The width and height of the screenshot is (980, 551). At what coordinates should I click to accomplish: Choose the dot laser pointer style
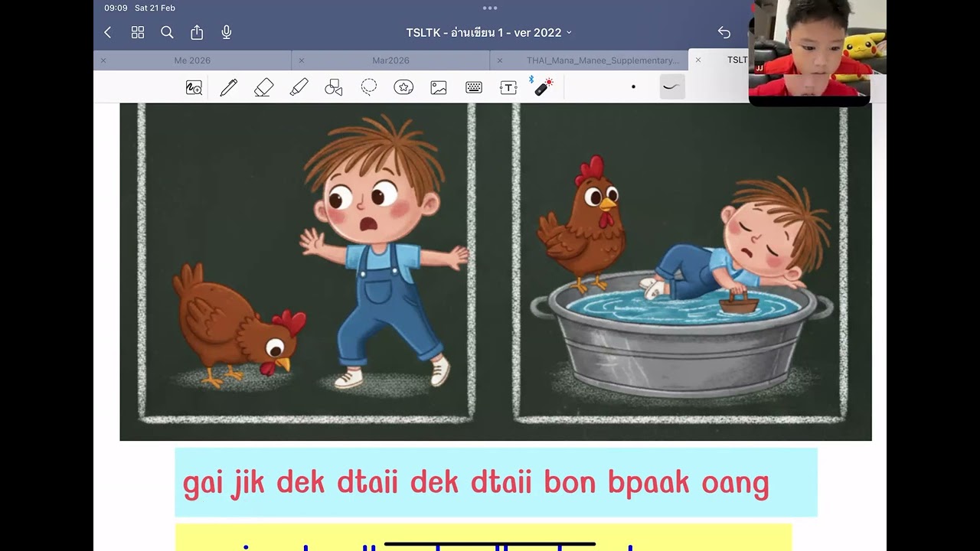point(633,87)
